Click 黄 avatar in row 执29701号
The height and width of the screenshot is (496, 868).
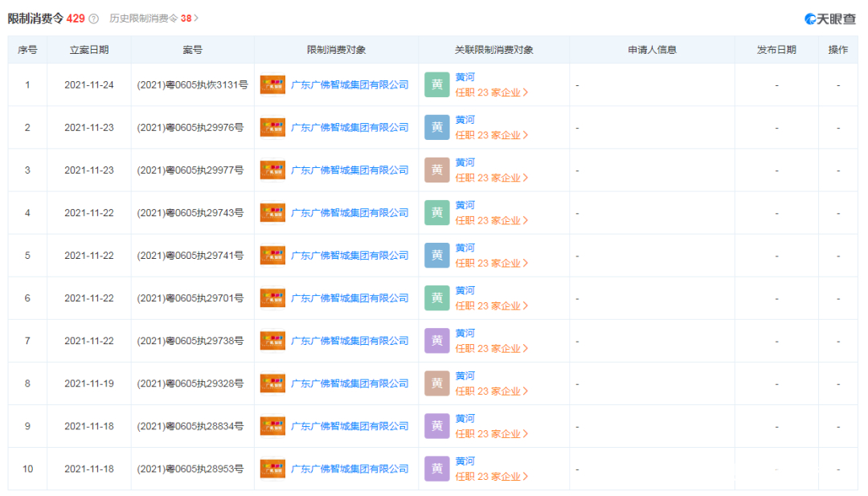[x=436, y=297]
